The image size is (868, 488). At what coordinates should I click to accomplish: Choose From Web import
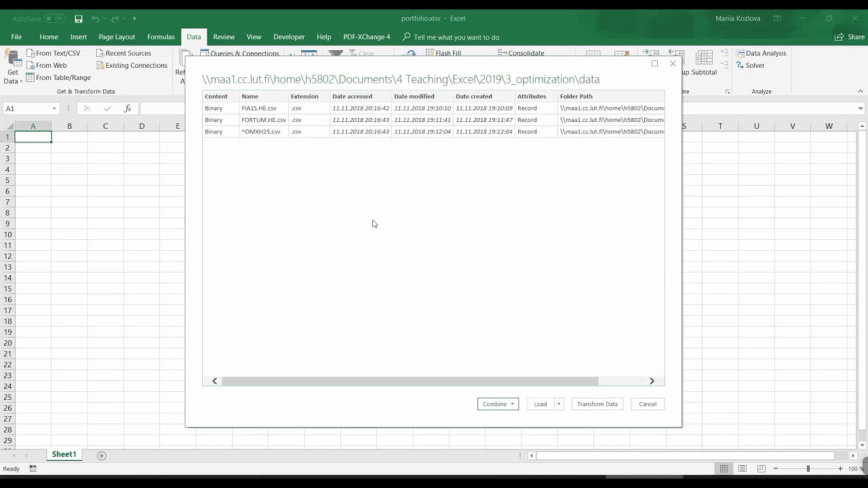coord(46,65)
